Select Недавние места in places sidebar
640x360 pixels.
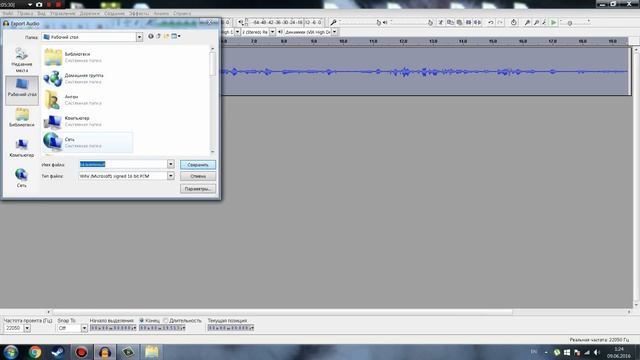click(x=22, y=60)
